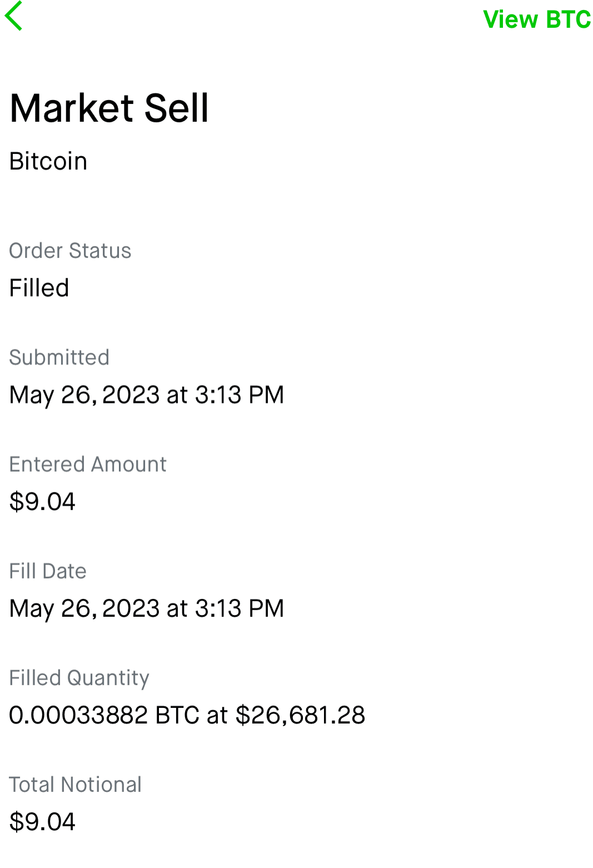The height and width of the screenshot is (868, 593).
Task: Click the Order Status label
Action: [70, 251]
